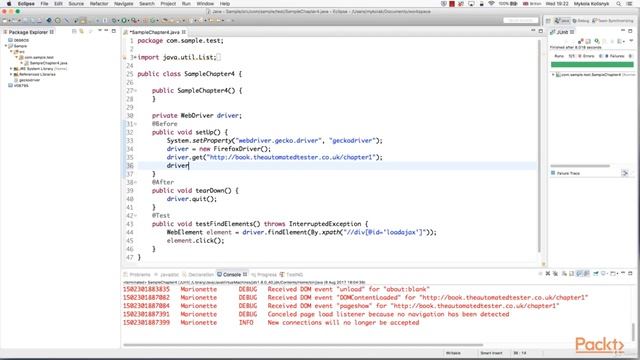This screenshot has width=640, height=360.
Task: Click the Rerun Test icon in JUnit view
Action: (596, 41)
